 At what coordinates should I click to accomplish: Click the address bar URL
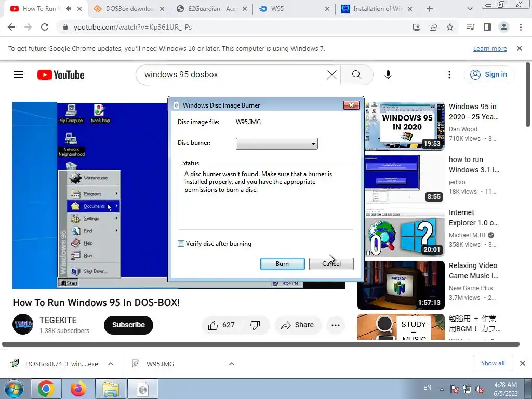(132, 28)
